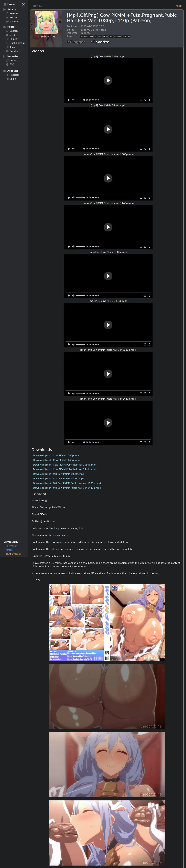Click the Login icon under Account
This screenshot has width=186, height=868.
tap(7, 79)
